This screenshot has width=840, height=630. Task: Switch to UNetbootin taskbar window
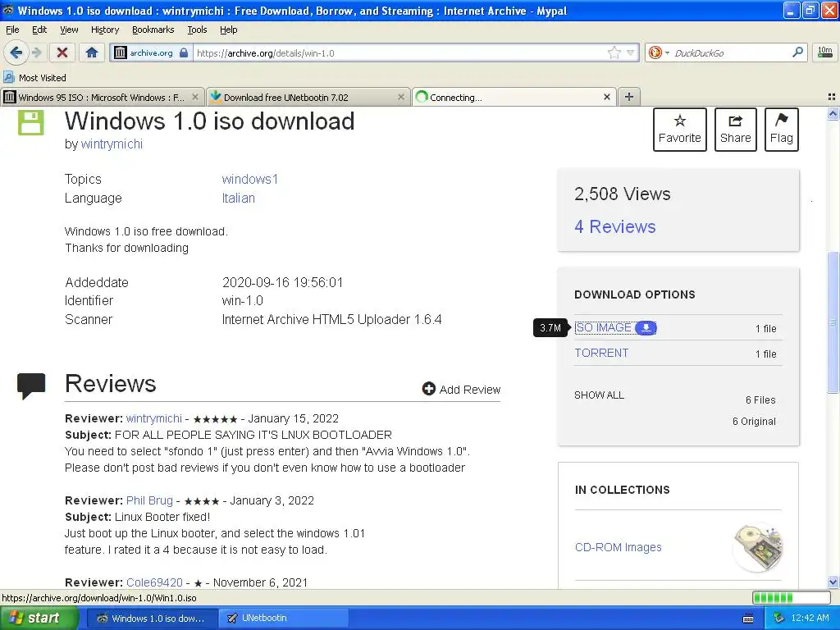(x=284, y=618)
